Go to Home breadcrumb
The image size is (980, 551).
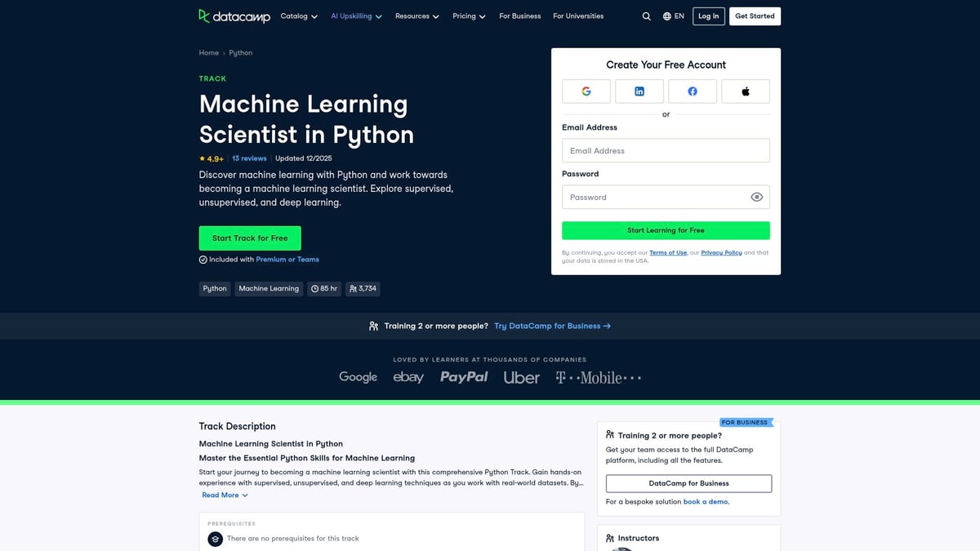pyautogui.click(x=209, y=53)
